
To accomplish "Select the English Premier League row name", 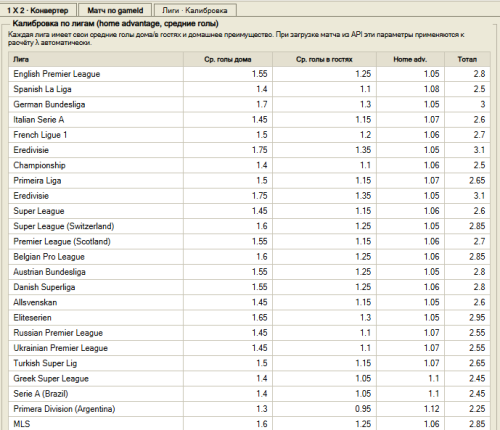I will click(x=96, y=74).
